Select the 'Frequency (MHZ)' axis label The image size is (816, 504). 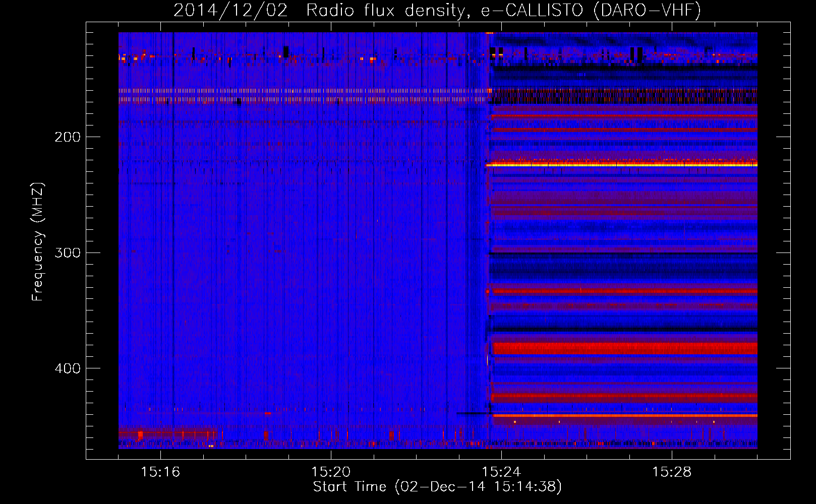point(38,242)
